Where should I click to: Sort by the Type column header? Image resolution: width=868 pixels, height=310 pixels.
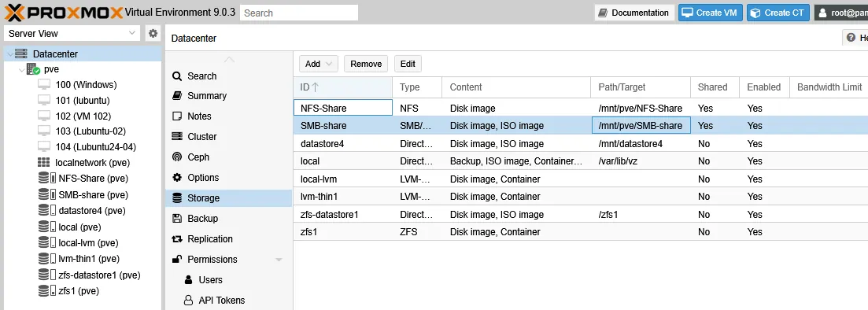click(x=417, y=87)
